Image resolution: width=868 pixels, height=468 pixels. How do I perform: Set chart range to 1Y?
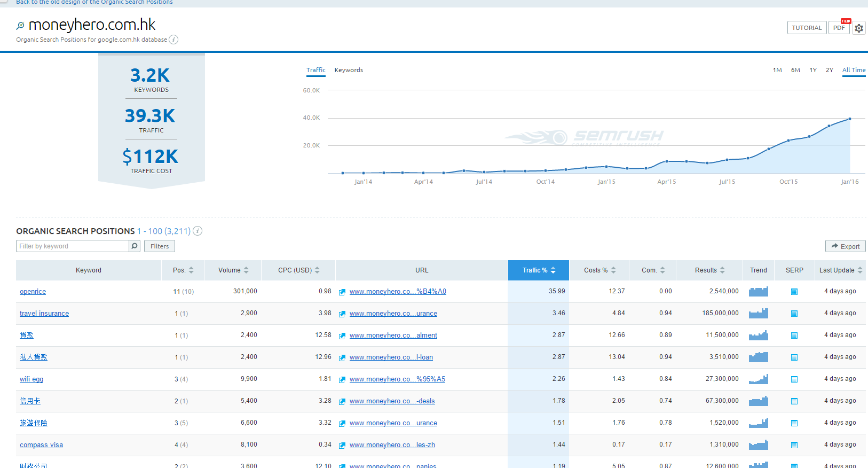813,70
